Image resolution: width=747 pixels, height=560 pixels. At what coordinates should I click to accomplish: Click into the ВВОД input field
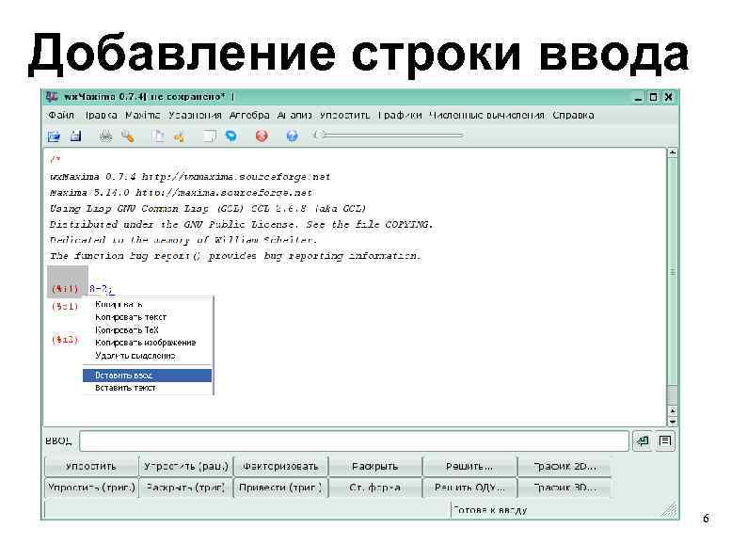click(x=354, y=440)
